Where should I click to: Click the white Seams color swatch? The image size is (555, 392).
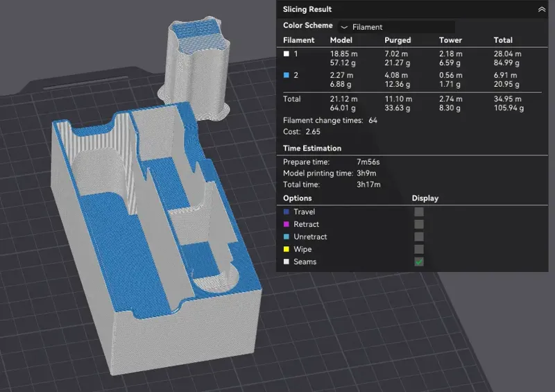click(x=287, y=262)
